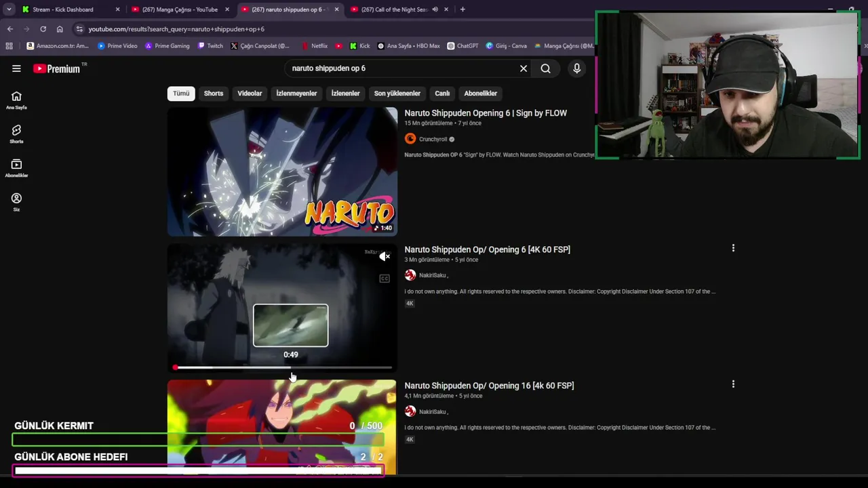Open the Opening 16 video thumbnail

coord(282,427)
